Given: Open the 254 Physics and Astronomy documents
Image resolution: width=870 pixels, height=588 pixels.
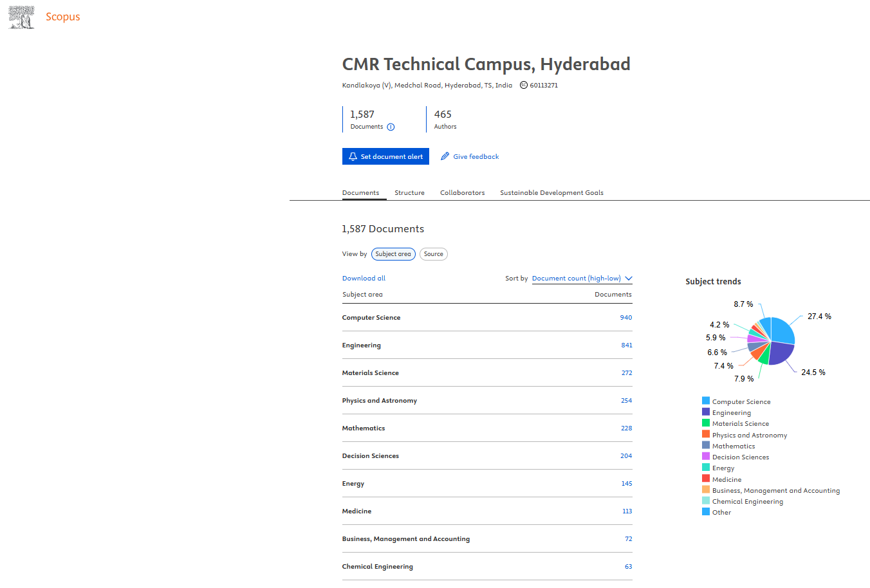Looking at the screenshot, I should [626, 401].
